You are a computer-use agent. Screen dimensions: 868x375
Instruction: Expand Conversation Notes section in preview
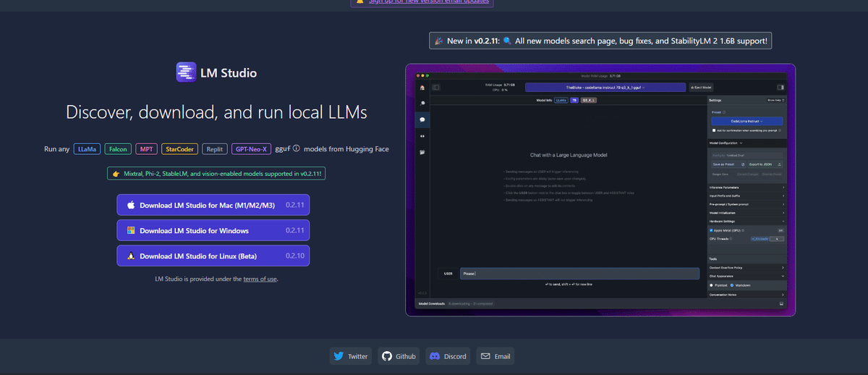tap(747, 295)
